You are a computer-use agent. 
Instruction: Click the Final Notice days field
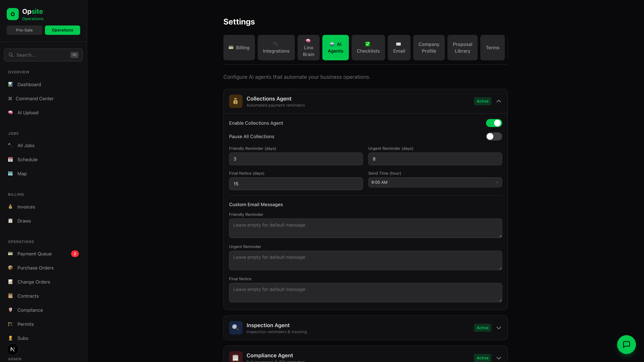click(x=296, y=184)
